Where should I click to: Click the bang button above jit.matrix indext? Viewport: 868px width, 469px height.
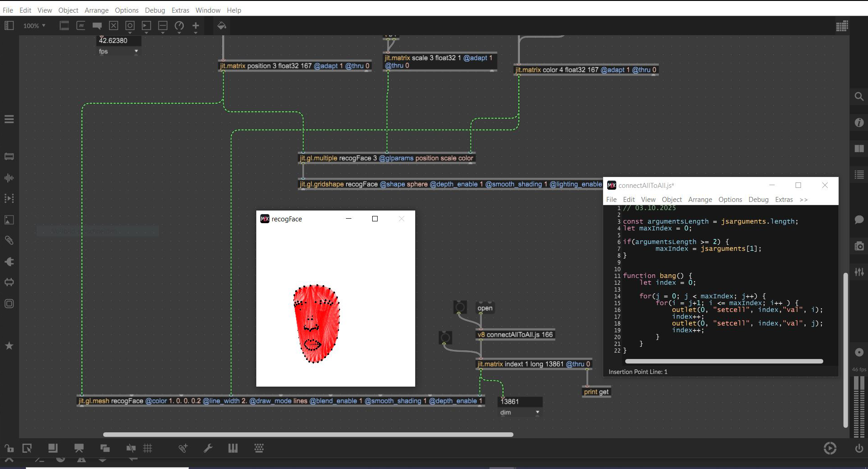[445, 337]
